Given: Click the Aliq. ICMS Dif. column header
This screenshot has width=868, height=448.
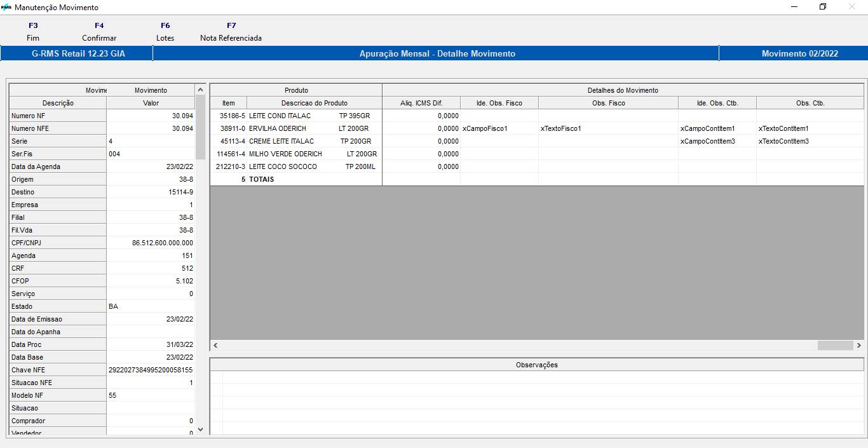Looking at the screenshot, I should point(421,103).
